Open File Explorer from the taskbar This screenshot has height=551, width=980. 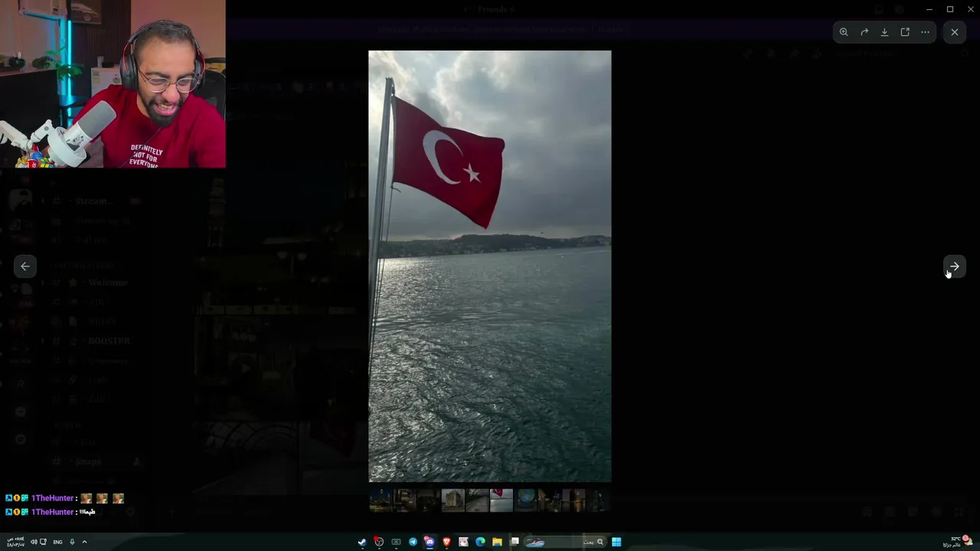497,542
